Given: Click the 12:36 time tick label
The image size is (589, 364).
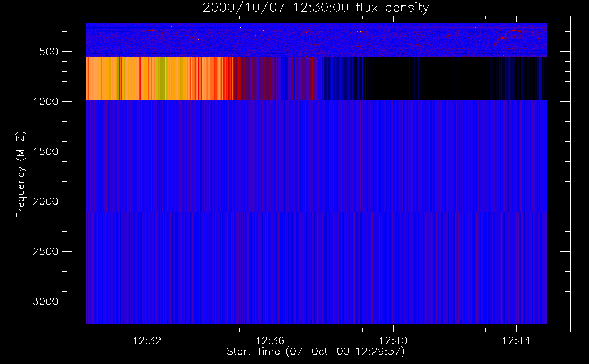Looking at the screenshot, I should click(270, 341).
